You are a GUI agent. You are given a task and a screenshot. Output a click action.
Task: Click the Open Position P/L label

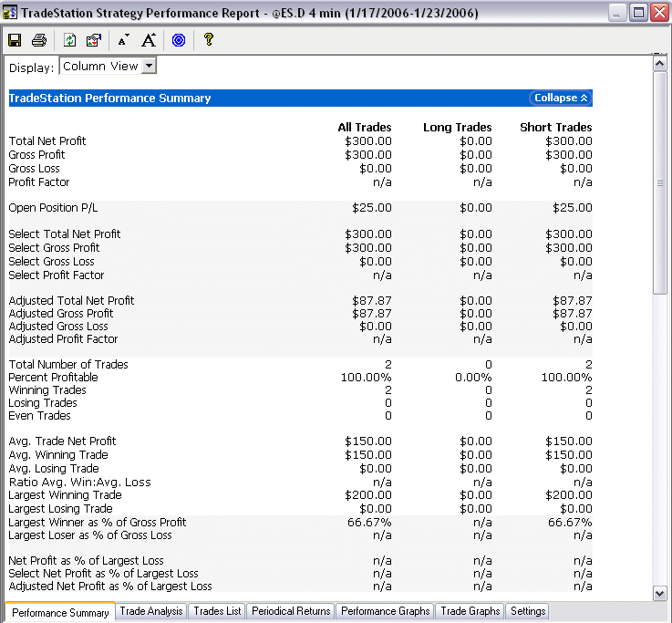(x=53, y=208)
